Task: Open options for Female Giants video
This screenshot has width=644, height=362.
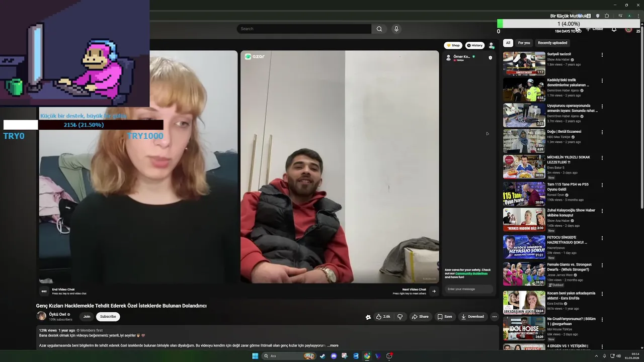Action: 602,265
